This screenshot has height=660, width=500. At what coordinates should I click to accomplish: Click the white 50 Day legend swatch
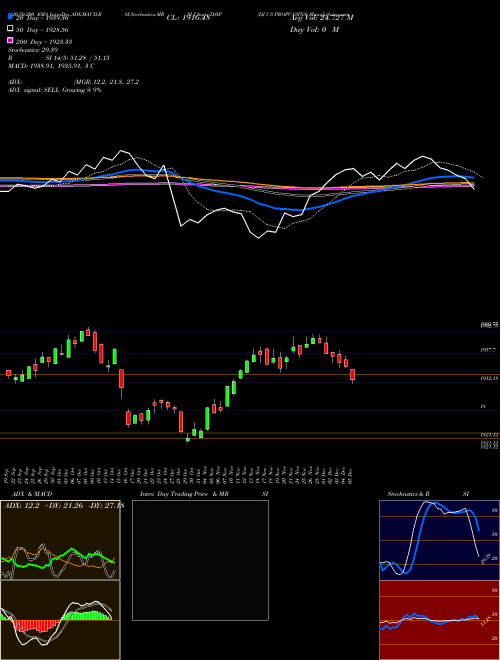[x=10, y=29]
